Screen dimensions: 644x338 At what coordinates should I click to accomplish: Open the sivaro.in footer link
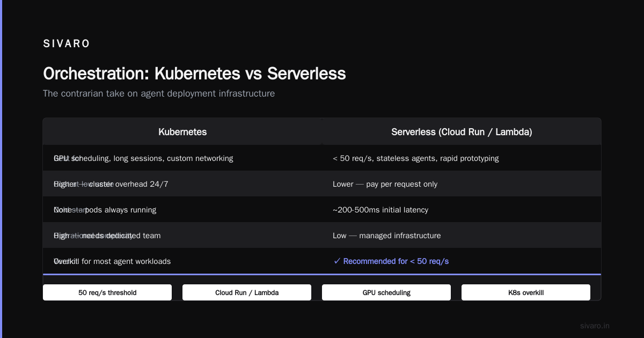tap(595, 326)
